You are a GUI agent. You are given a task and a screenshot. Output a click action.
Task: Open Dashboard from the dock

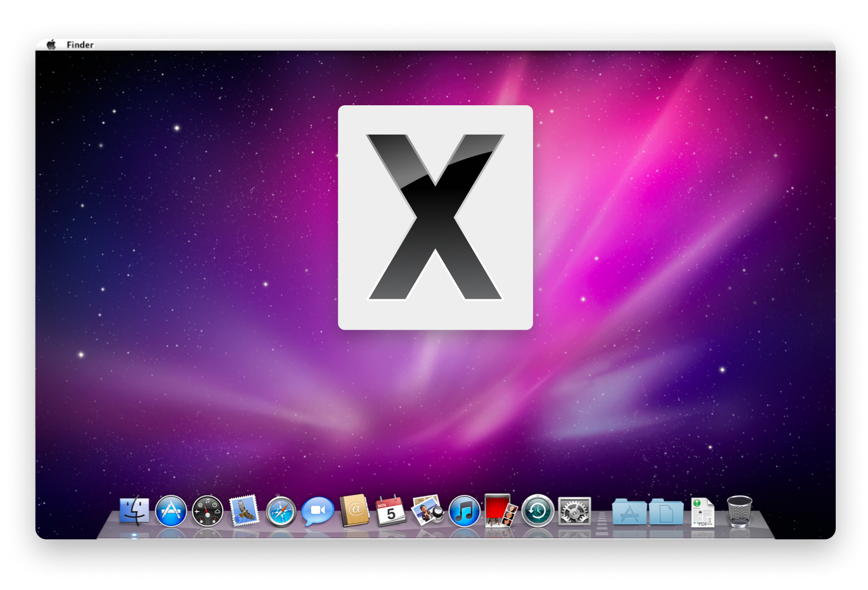pos(208,511)
